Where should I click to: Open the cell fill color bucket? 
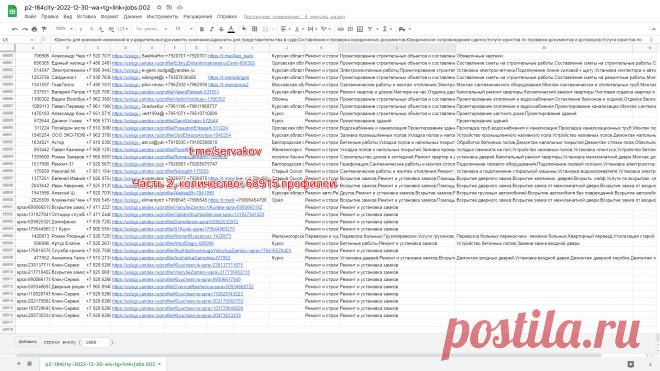coord(244,29)
